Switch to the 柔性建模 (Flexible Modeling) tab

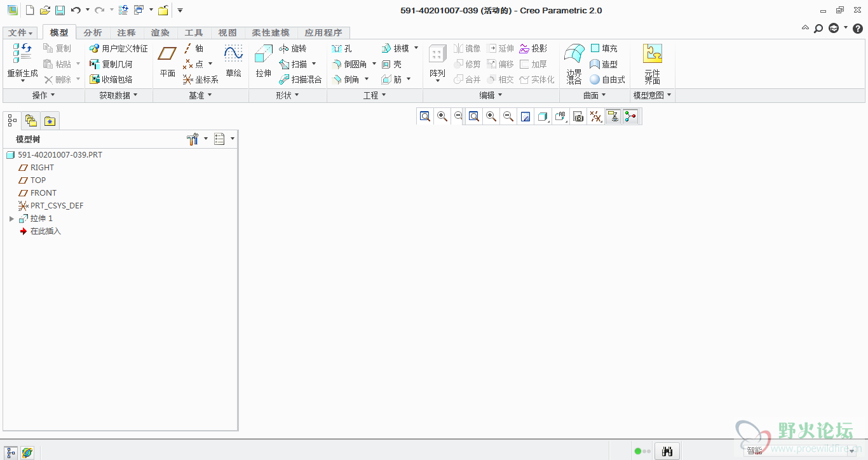270,33
